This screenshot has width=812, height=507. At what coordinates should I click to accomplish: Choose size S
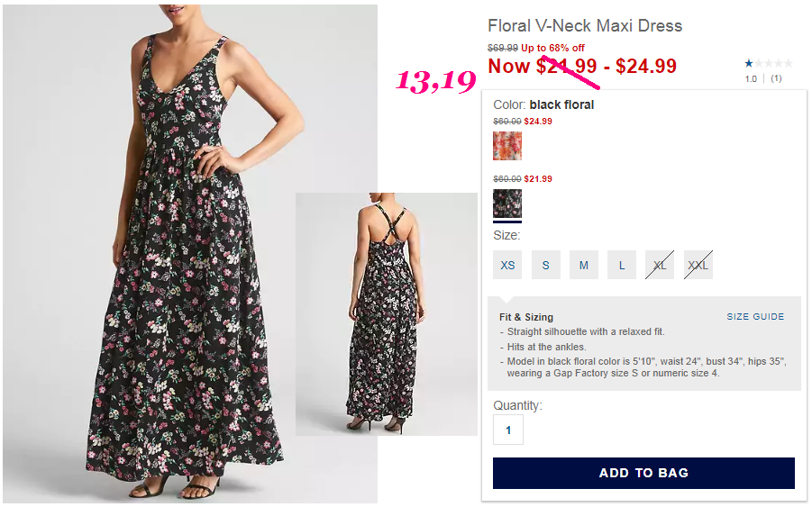(546, 265)
